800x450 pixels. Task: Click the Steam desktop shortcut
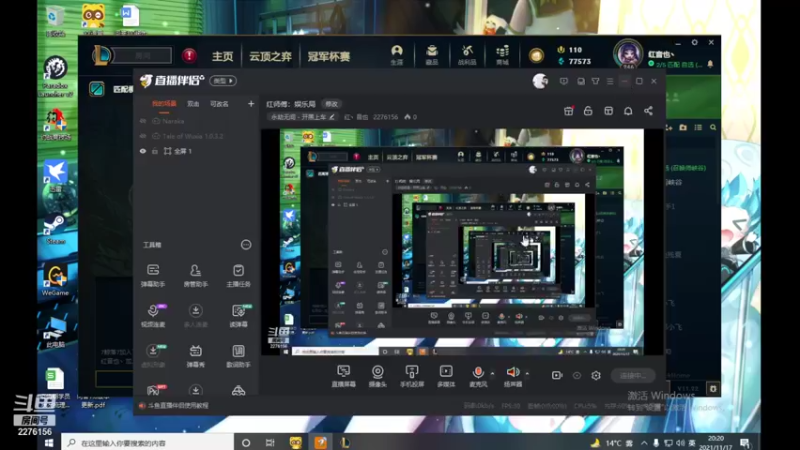pyautogui.click(x=55, y=229)
